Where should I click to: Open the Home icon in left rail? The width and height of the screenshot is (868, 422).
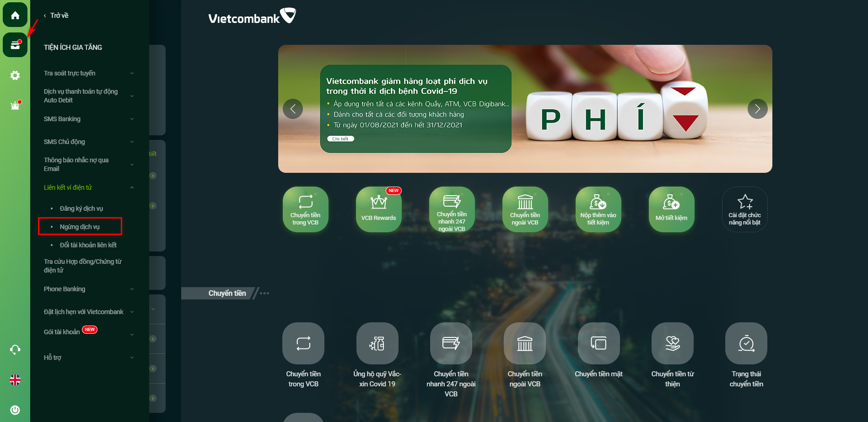pos(15,15)
